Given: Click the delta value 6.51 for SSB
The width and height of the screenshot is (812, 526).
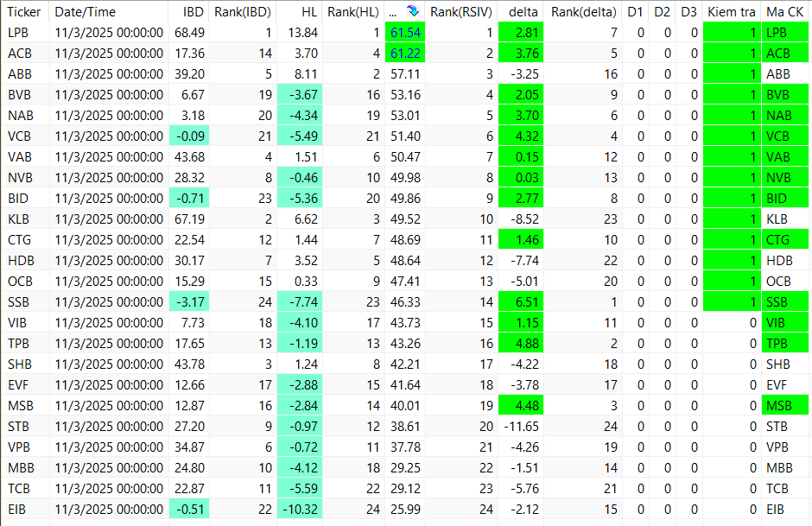Looking at the screenshot, I should (x=521, y=301).
